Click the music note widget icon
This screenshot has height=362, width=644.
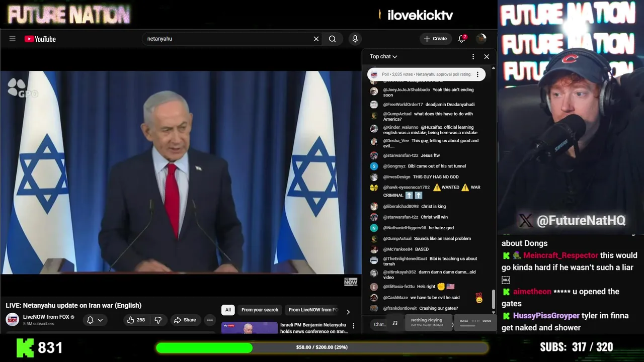pyautogui.click(x=395, y=323)
